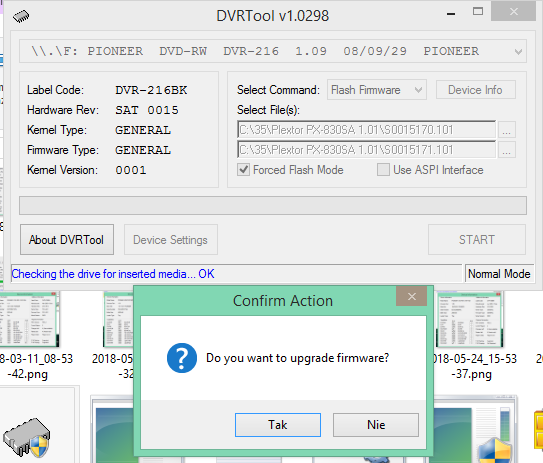Viewport: 543px width, 463px height.
Task: Click the status message about inserted media
Action: [x=113, y=274]
